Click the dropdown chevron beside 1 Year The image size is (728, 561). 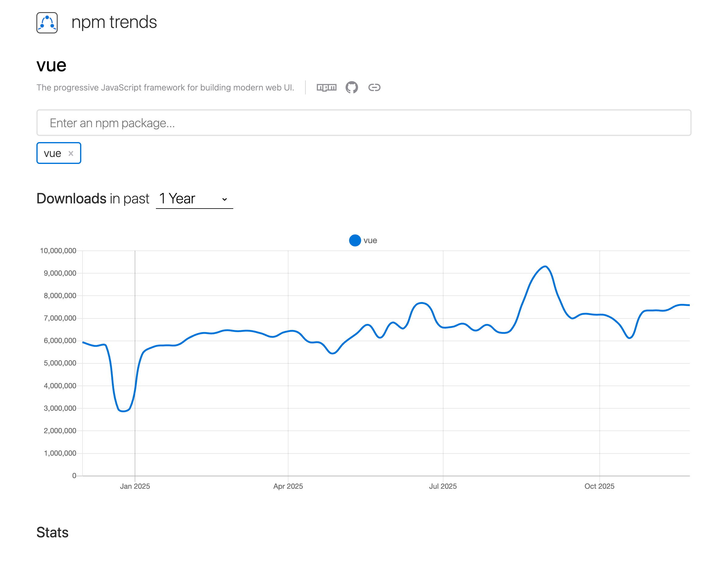tap(224, 199)
